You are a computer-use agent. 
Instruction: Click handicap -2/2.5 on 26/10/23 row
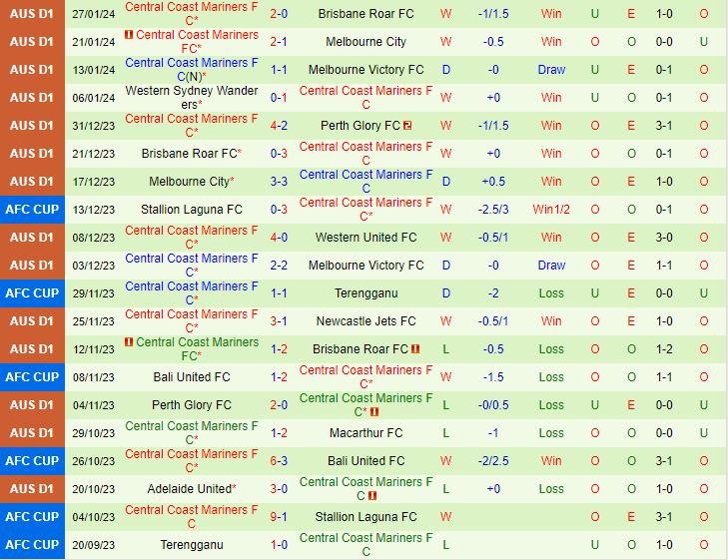[493, 461]
